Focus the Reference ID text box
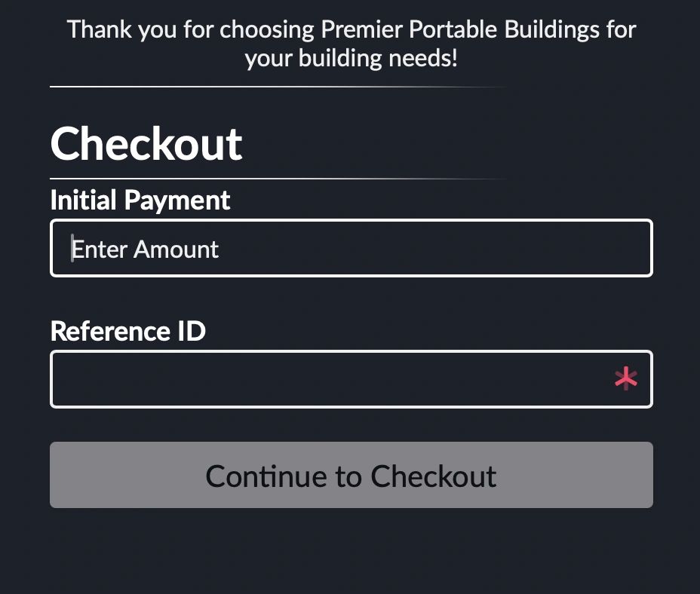This screenshot has width=700, height=594. [332, 379]
